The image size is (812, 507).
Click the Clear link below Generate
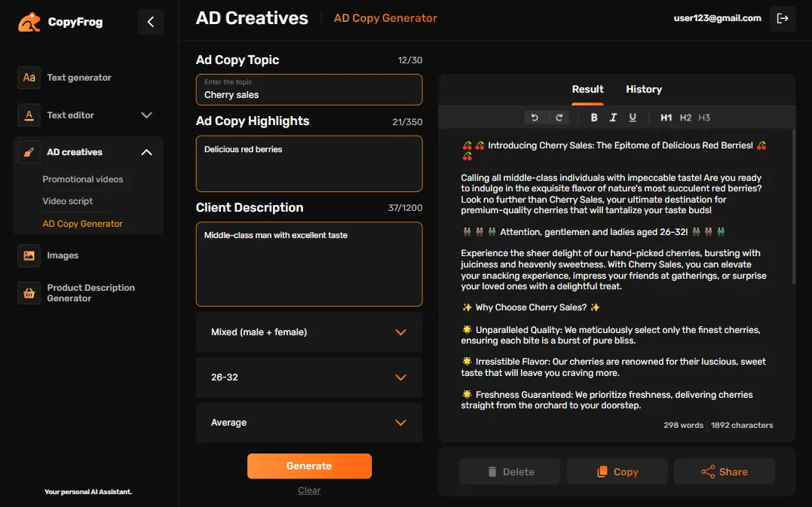[x=309, y=490]
